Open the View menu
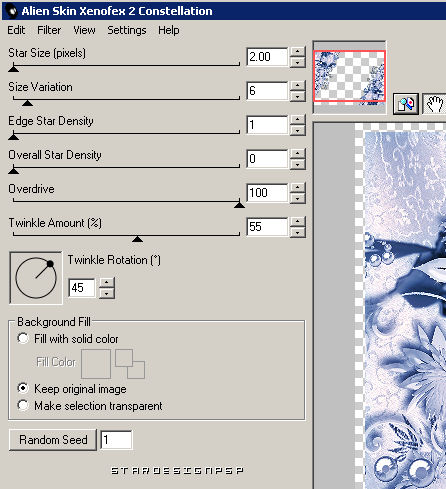 point(84,30)
